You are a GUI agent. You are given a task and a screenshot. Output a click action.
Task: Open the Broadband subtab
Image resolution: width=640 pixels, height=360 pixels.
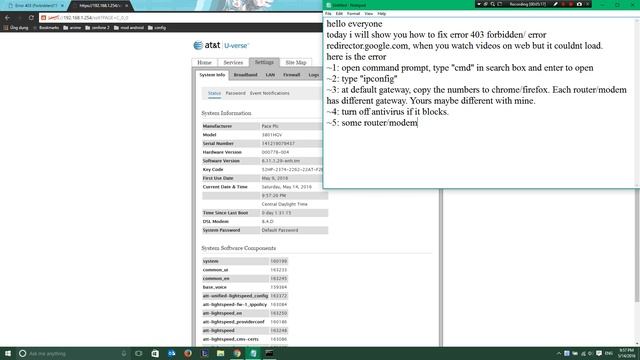[x=245, y=75]
